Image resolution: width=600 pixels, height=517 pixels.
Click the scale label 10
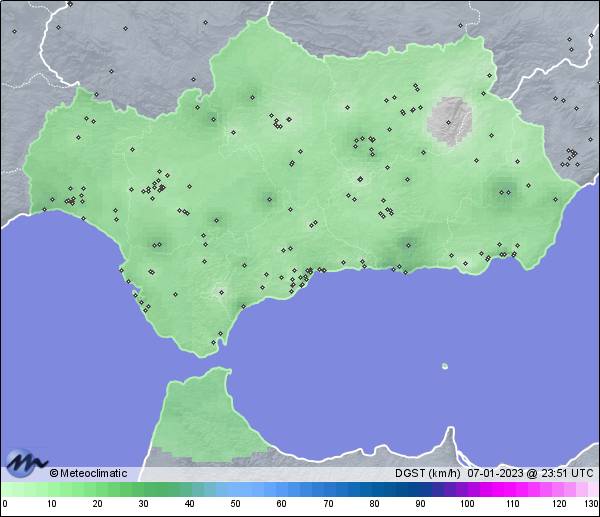click(x=52, y=504)
